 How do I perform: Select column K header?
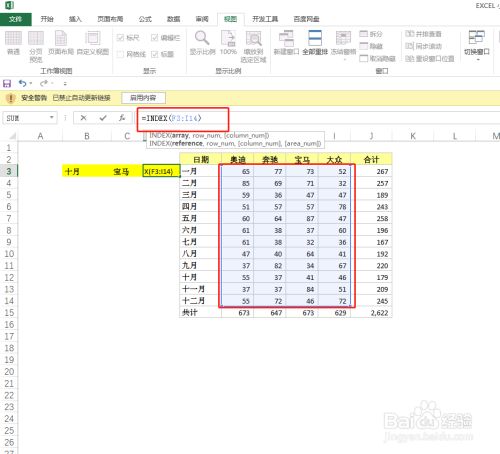(x=413, y=136)
